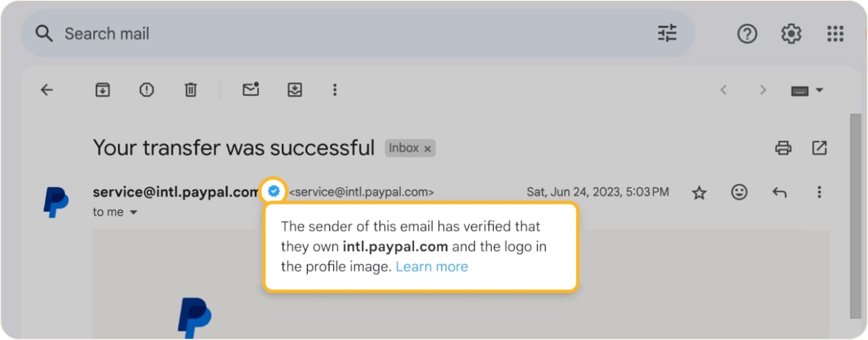Remove the Inbox label from this email
This screenshot has height=340, width=868.
click(x=427, y=148)
